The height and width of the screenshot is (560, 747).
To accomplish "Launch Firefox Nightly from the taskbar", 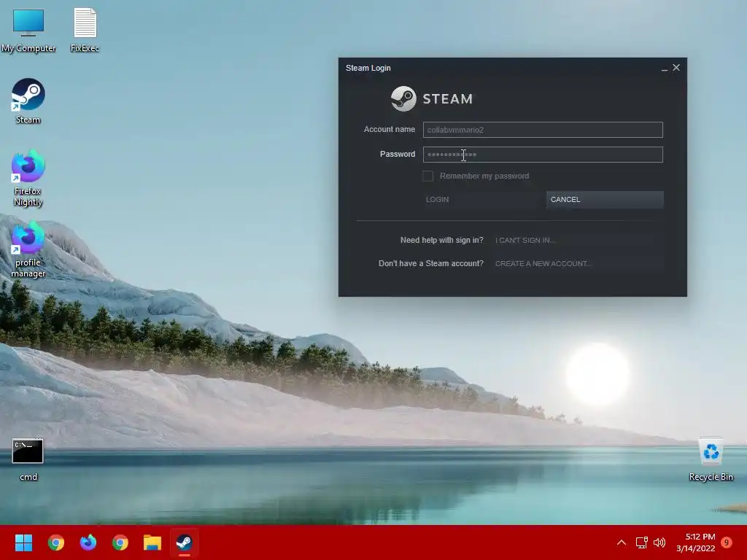I will pyautogui.click(x=88, y=542).
